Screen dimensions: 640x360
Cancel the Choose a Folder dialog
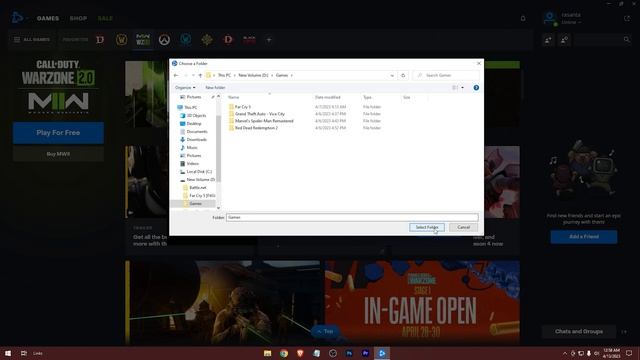coord(463,227)
